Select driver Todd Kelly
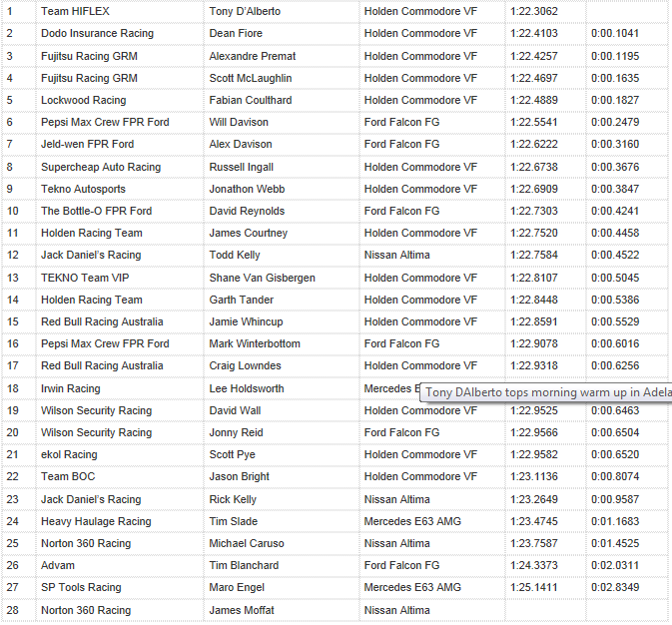 [235, 255]
